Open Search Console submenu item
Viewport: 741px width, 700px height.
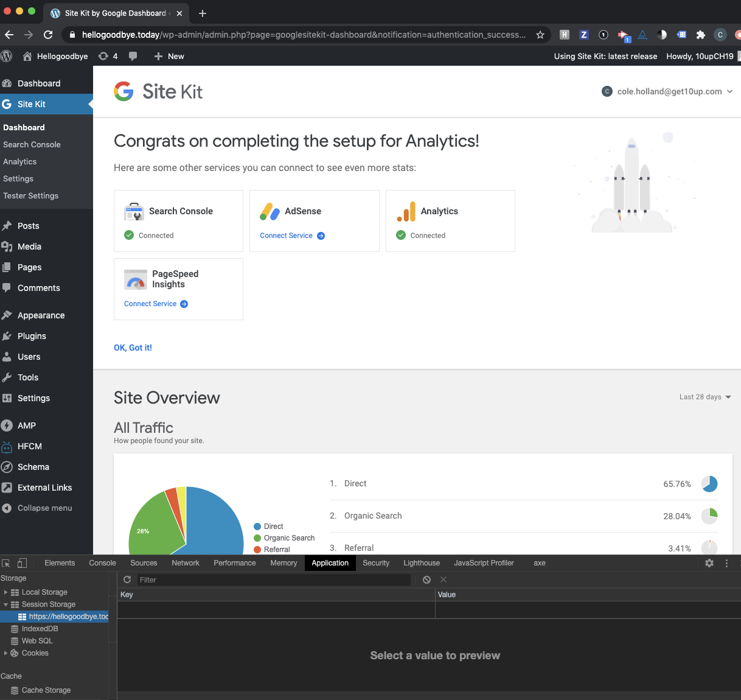pyautogui.click(x=32, y=144)
